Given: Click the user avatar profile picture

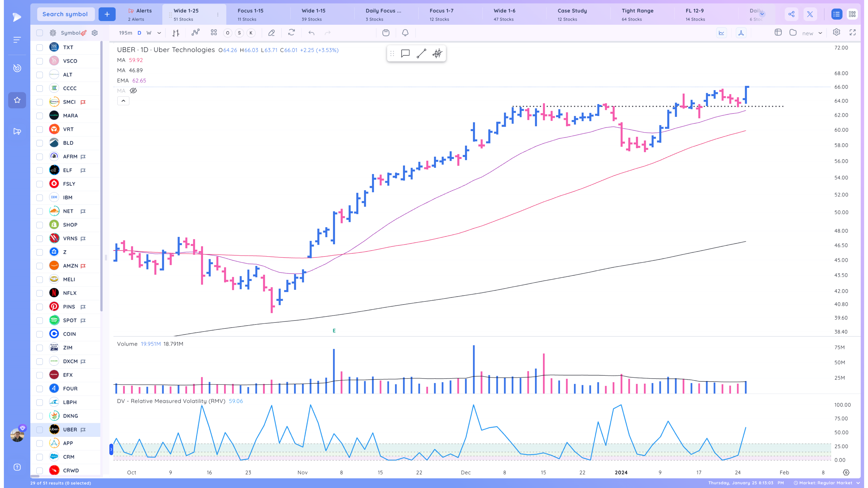Looking at the screenshot, I should tap(17, 435).
